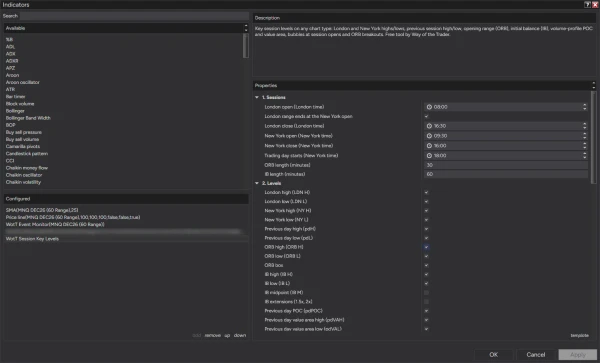The height and width of the screenshot is (363, 600).
Task: Click the OK button
Action: (x=493, y=355)
